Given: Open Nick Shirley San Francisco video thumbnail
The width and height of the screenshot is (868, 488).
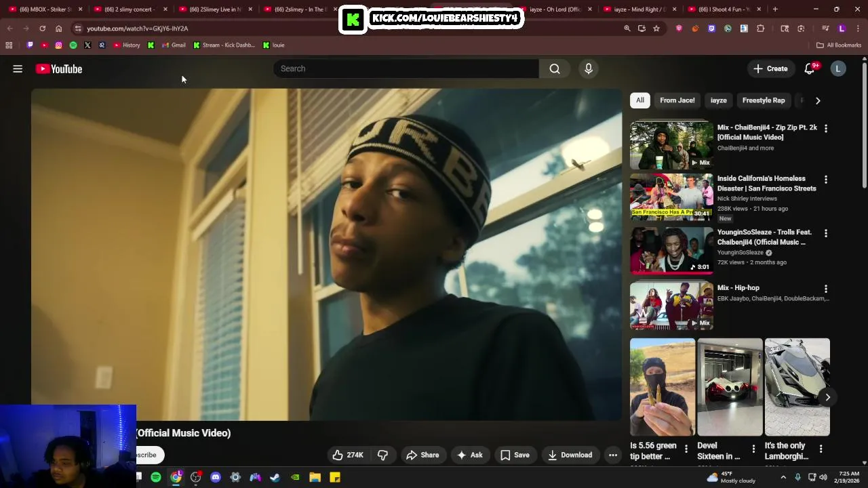Looking at the screenshot, I should tap(671, 197).
